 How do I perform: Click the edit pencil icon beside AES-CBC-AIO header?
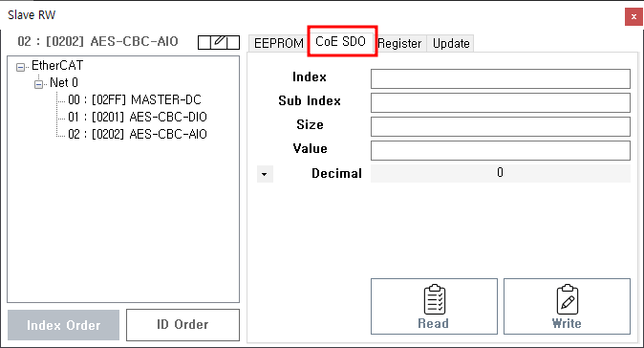pos(219,42)
